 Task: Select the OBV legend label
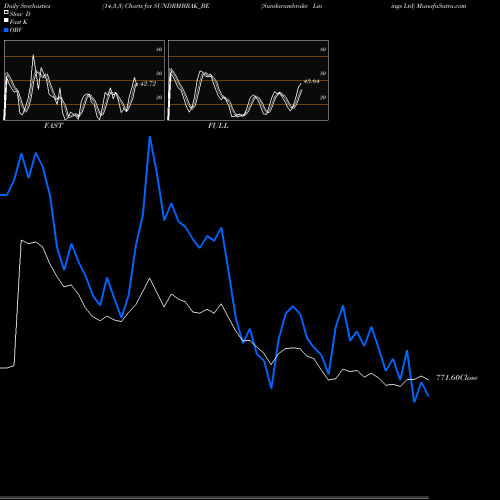tap(16, 30)
